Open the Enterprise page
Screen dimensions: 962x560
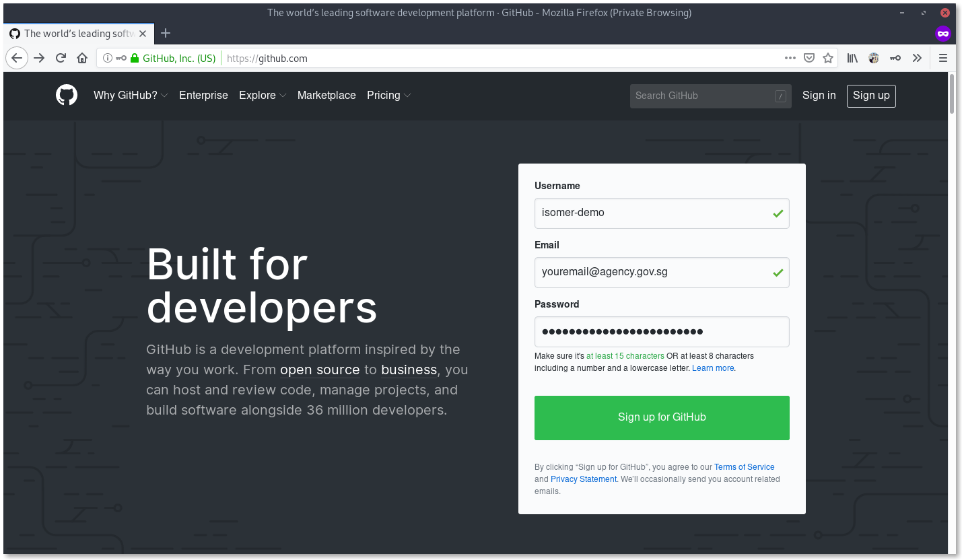[x=203, y=95]
